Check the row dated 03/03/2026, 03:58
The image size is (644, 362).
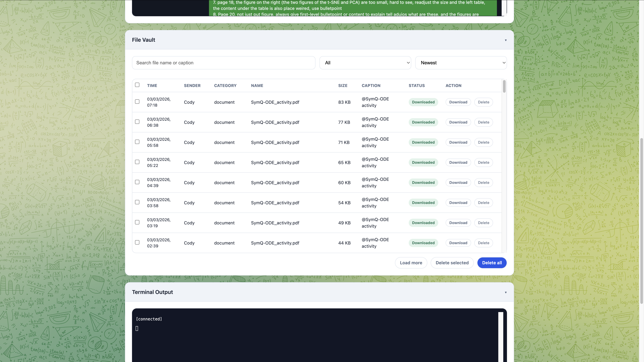[x=137, y=202]
